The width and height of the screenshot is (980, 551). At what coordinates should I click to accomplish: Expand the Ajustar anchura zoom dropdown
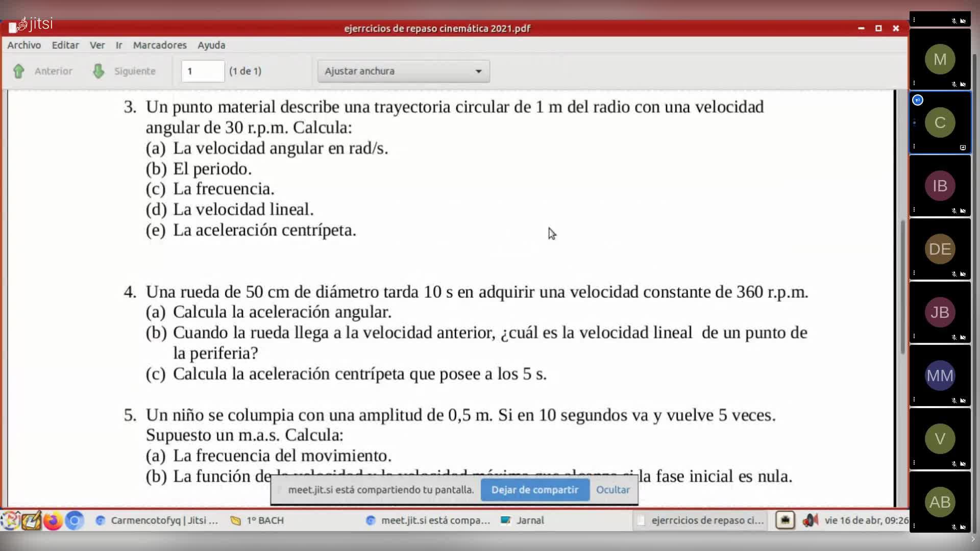tap(403, 71)
